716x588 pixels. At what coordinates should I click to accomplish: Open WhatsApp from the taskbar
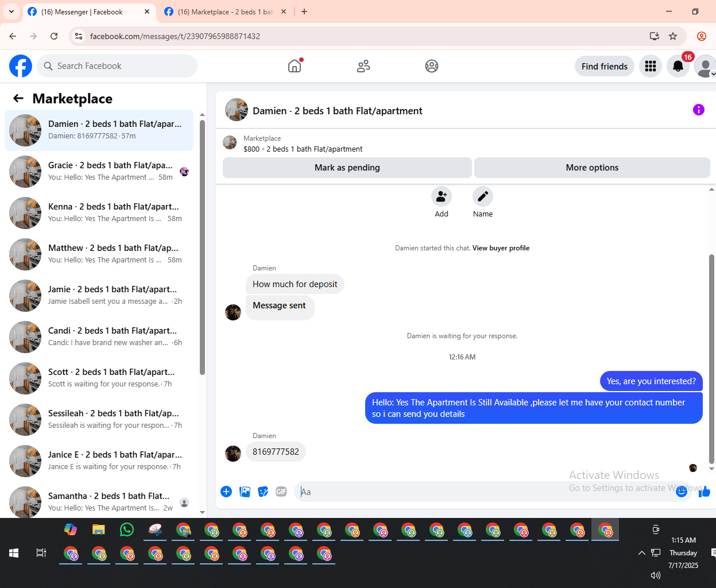click(x=127, y=529)
